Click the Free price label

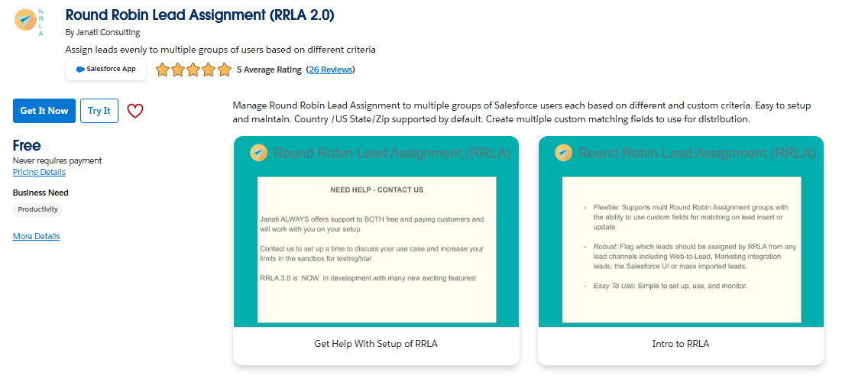pos(27,146)
